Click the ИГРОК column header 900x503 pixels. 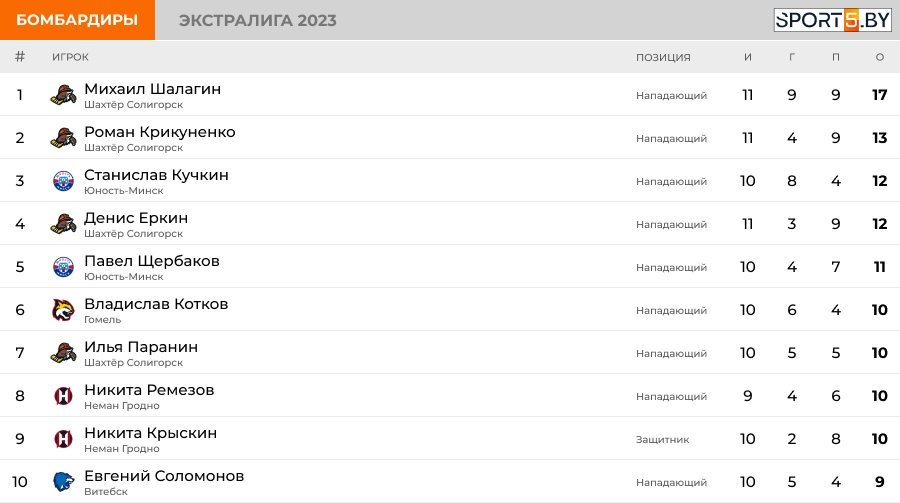coord(71,57)
